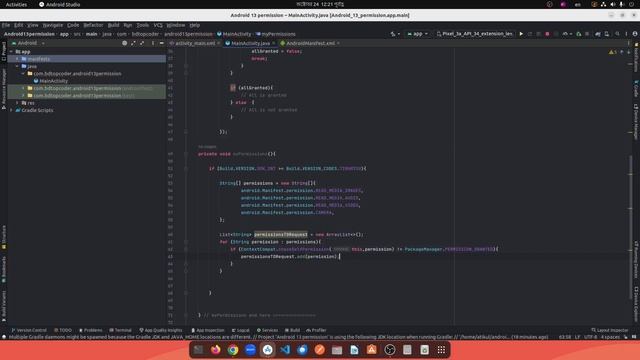The image size is (640, 360).
Task: Select the MainActivity.java editor tab
Action: pyautogui.click(x=250, y=43)
